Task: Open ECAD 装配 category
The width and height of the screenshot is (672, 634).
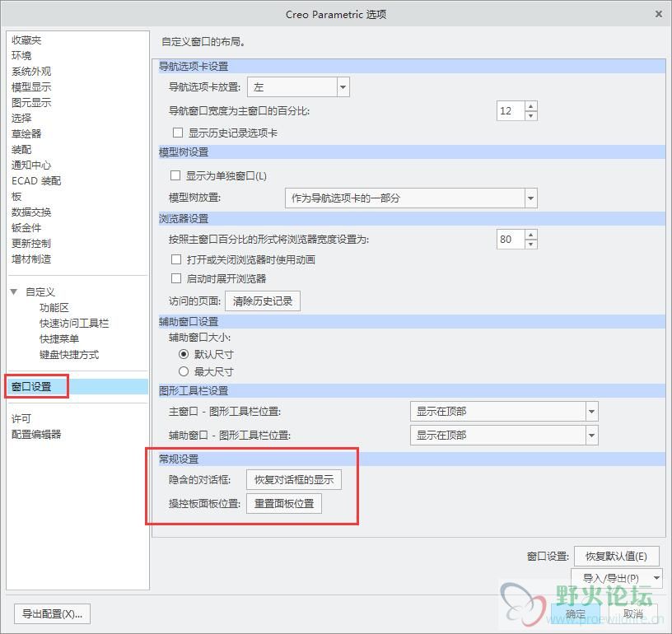Action: coord(36,181)
